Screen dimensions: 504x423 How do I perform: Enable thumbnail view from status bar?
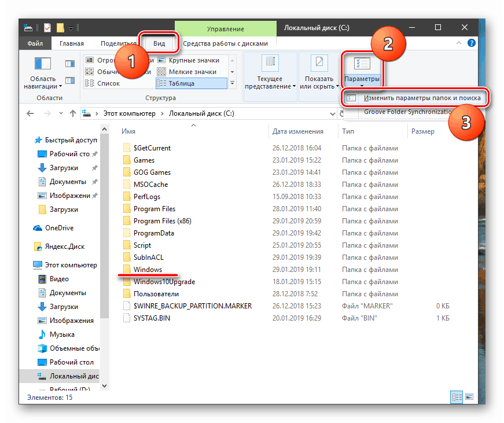(x=469, y=397)
